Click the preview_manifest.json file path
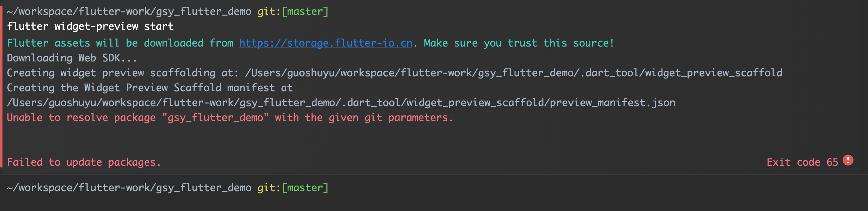 click(341, 103)
